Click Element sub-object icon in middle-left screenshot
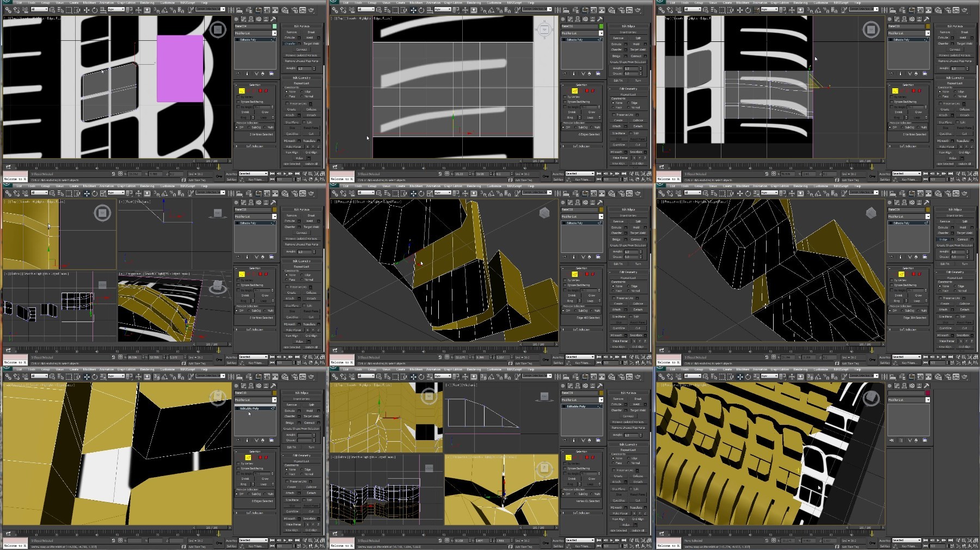980x550 pixels. pyautogui.click(x=266, y=274)
